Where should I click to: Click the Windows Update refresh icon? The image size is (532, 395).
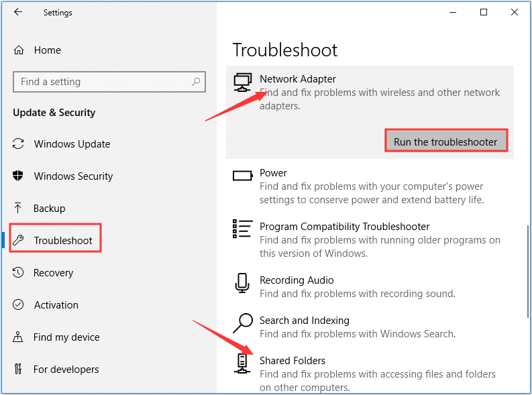pos(18,144)
